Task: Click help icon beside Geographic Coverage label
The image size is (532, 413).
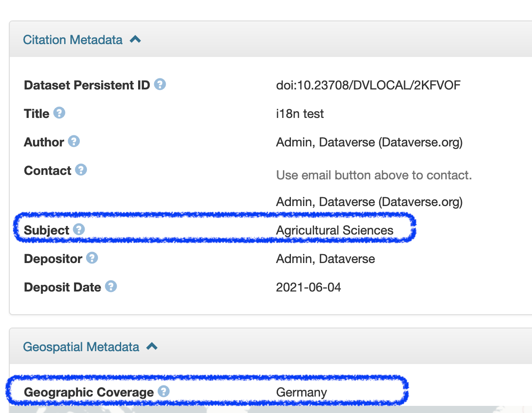Action: [x=164, y=391]
